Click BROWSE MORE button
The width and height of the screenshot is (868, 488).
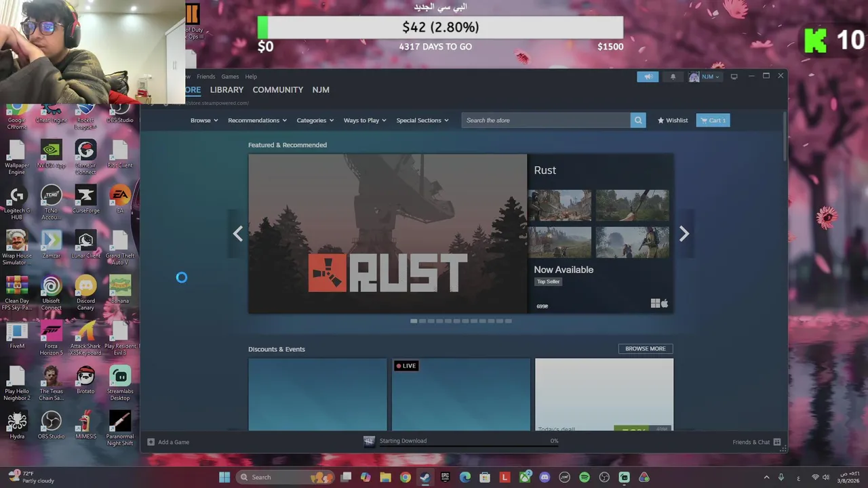646,348
